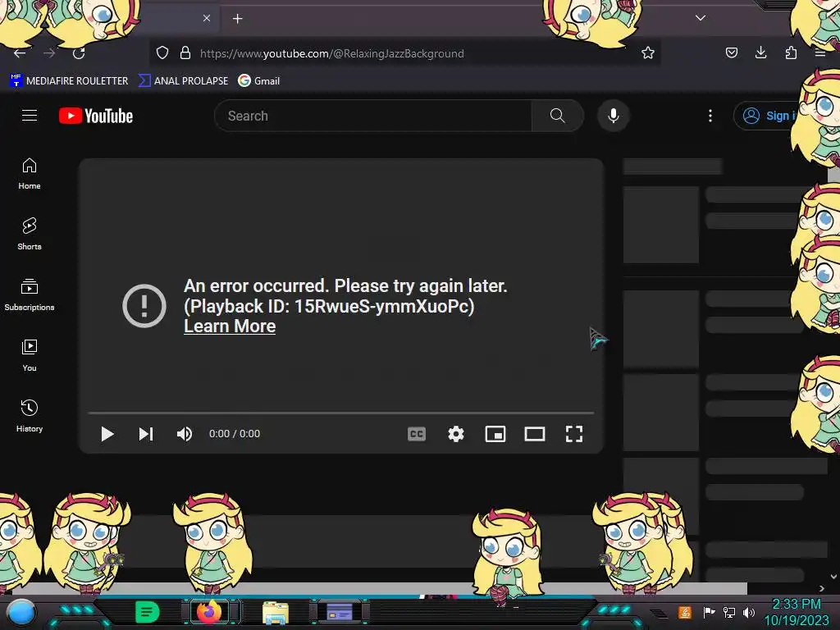Viewport: 840px width, 630px height.
Task: Open tracking protection shield icon
Action: (162, 52)
